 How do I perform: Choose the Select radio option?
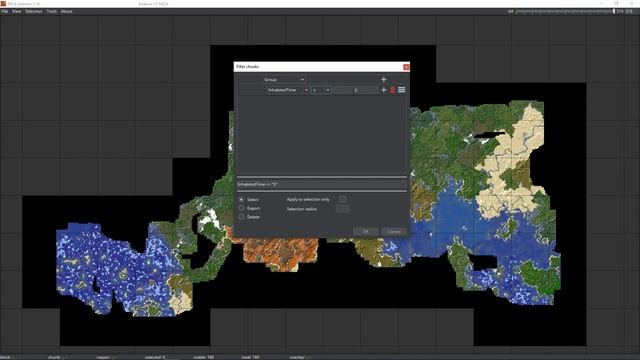241,200
